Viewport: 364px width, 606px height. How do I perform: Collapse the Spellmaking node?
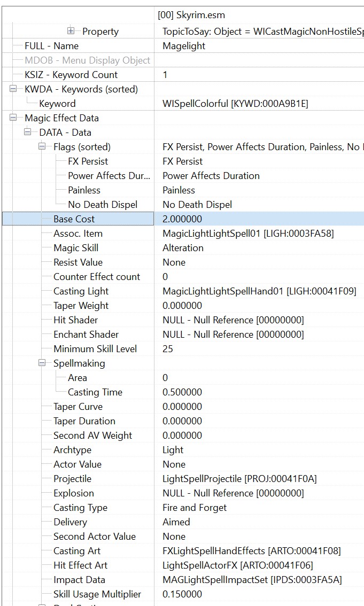42,363
